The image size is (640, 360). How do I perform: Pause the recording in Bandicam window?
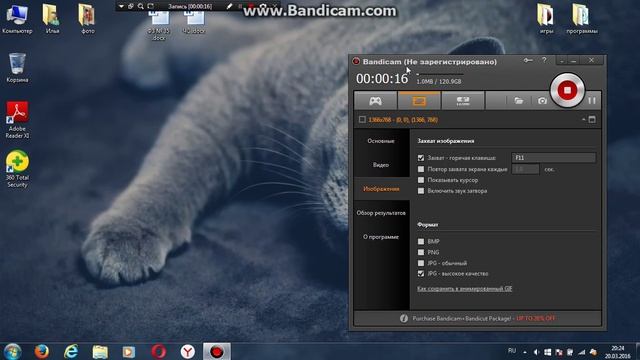tap(592, 100)
